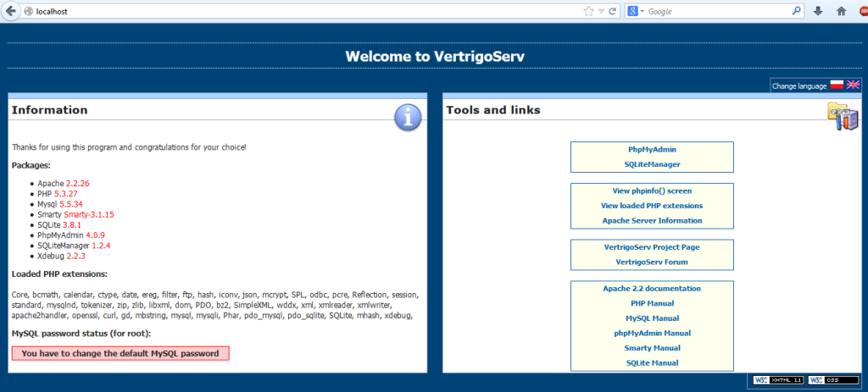Click the Information panel title

pos(50,110)
